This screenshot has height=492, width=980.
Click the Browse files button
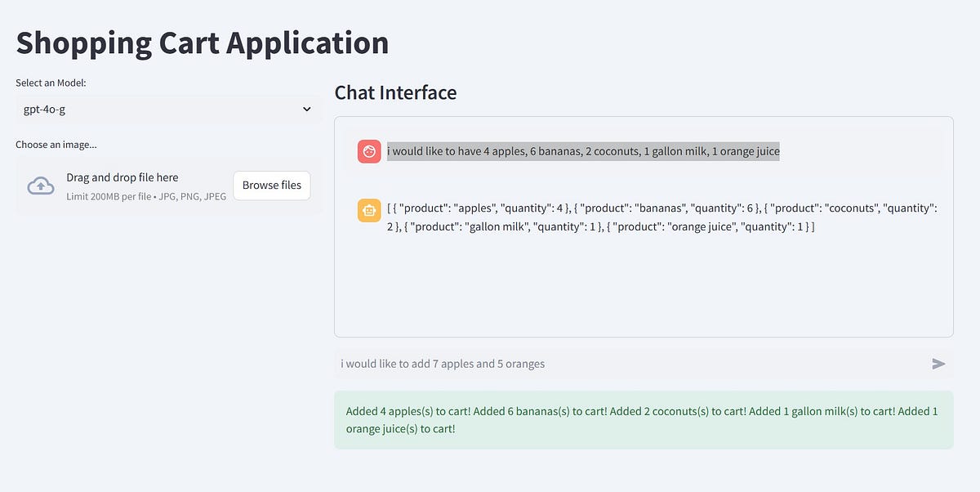(271, 186)
